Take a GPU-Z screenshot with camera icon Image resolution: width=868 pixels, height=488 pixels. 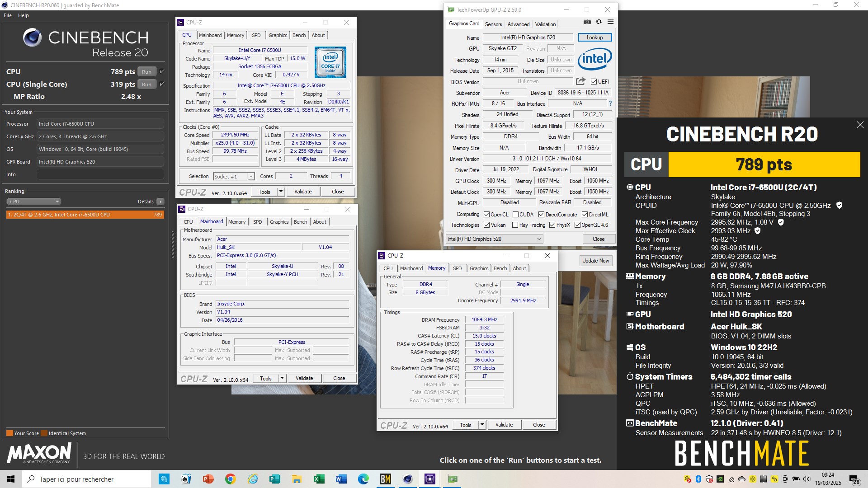(x=587, y=22)
